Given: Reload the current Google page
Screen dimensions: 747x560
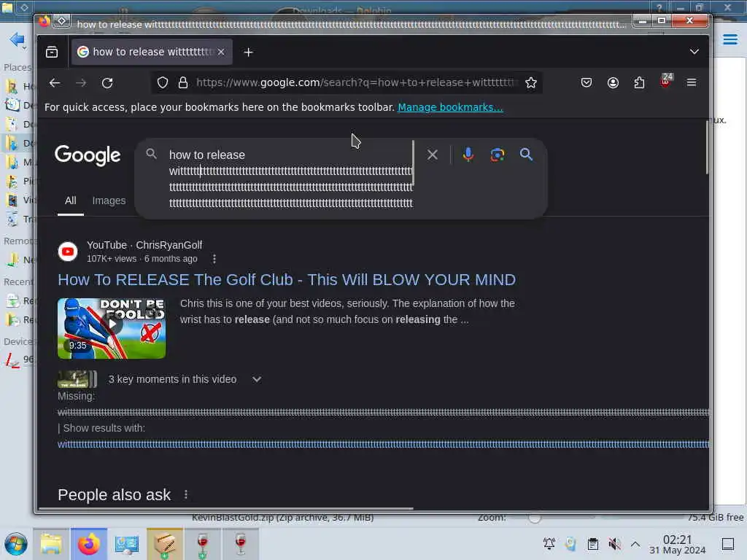Looking at the screenshot, I should 108,83.
